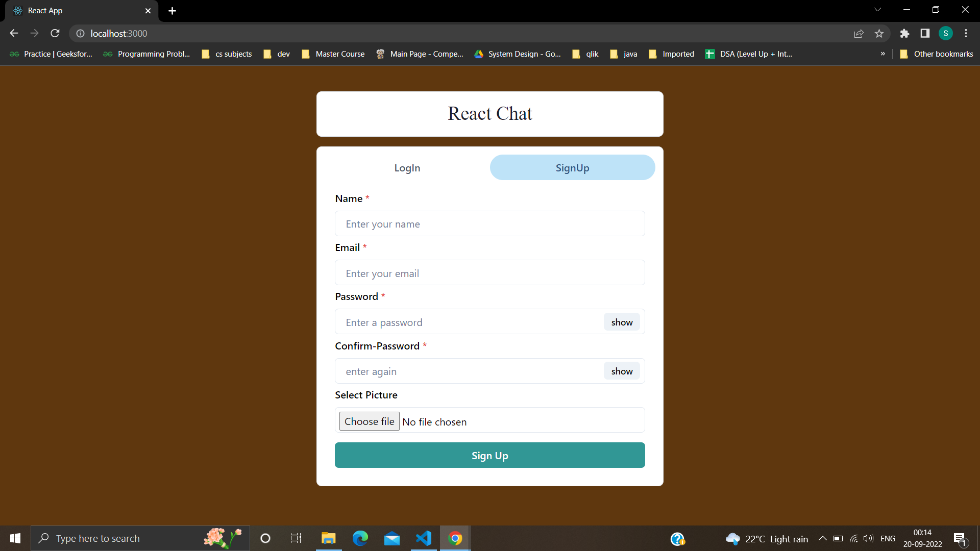Show the entered password

[x=622, y=322]
